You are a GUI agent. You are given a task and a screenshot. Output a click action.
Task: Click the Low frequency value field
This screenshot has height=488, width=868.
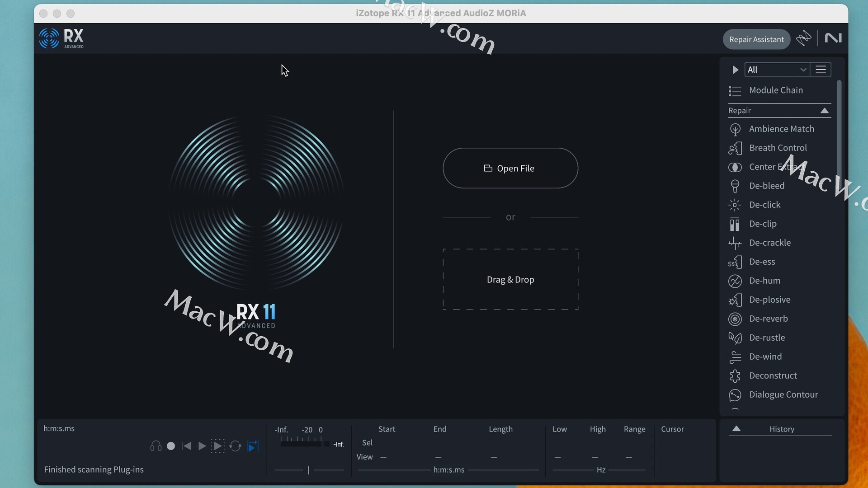[558, 457]
